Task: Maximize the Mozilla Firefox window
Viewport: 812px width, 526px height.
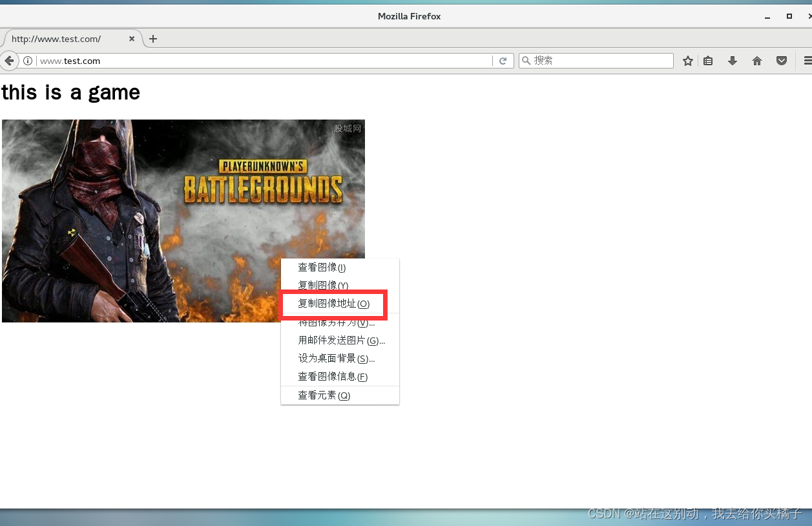Action: [789, 16]
